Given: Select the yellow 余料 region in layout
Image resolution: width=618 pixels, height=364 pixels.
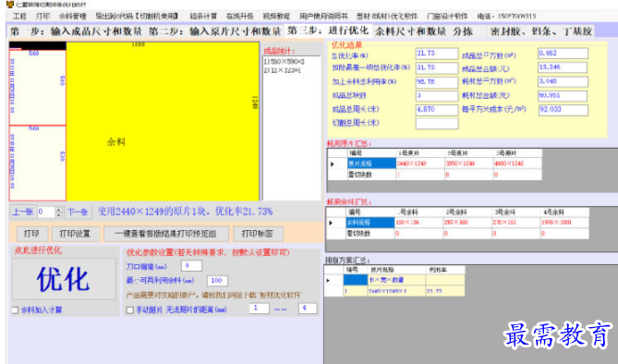Looking at the screenshot, I should (x=163, y=121).
